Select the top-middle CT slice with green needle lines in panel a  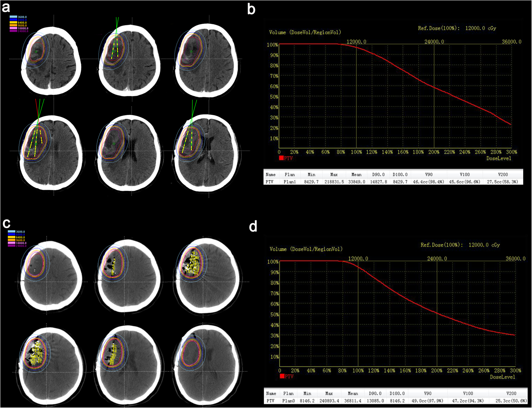[x=129, y=61]
